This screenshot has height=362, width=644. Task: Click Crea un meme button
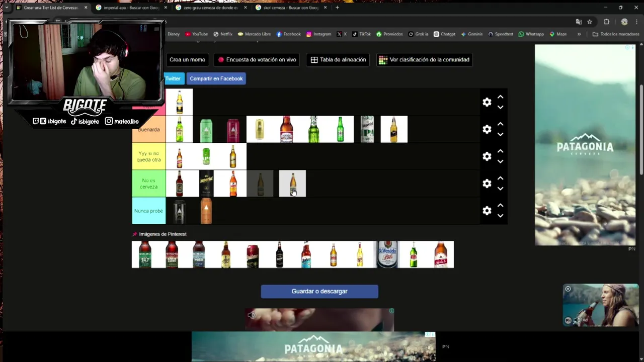(187, 60)
